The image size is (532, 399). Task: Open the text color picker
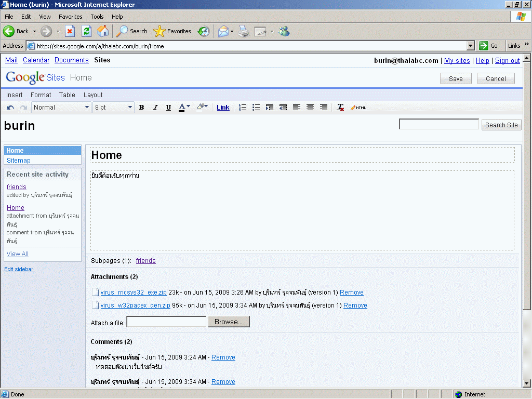click(184, 108)
